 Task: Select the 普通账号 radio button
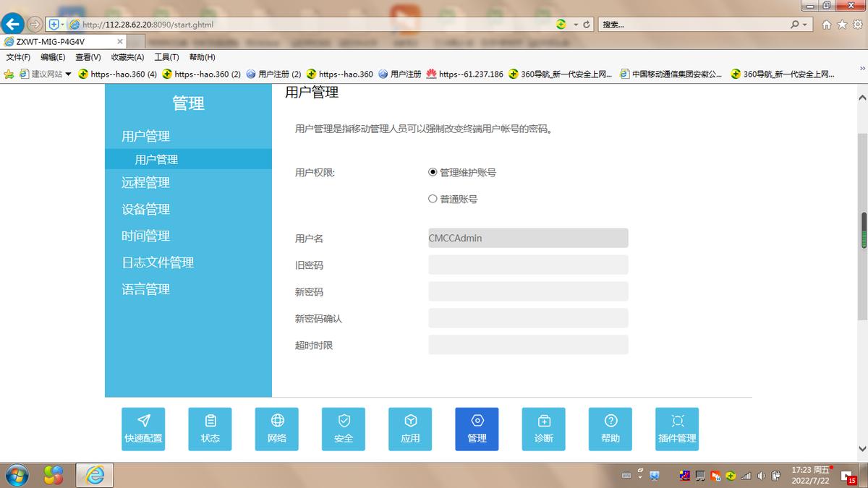pyautogui.click(x=432, y=199)
